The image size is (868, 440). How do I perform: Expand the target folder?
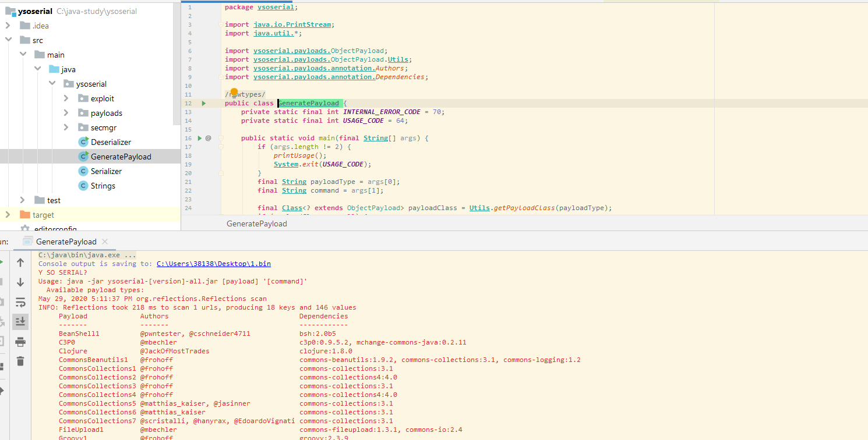coord(8,215)
